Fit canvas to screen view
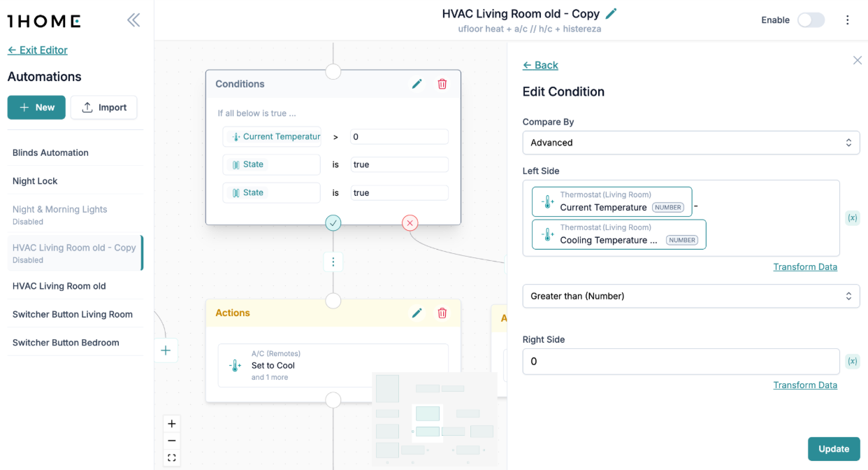 pos(172,458)
